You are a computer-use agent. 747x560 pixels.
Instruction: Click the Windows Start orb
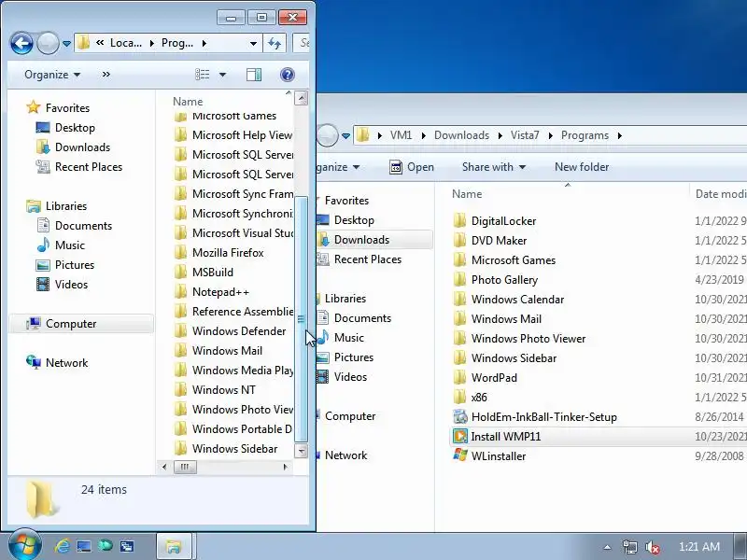[x=24, y=546]
